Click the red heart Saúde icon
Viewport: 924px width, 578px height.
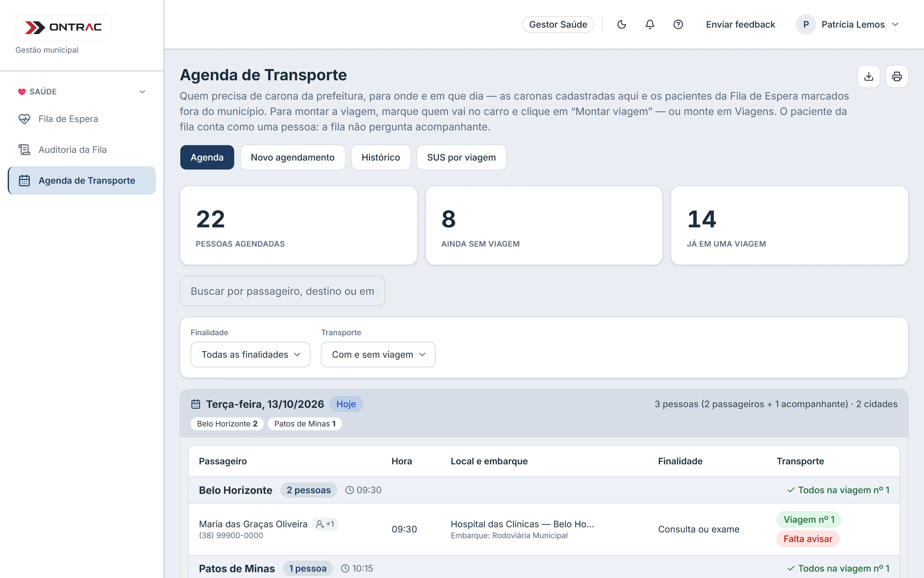pyautogui.click(x=22, y=92)
